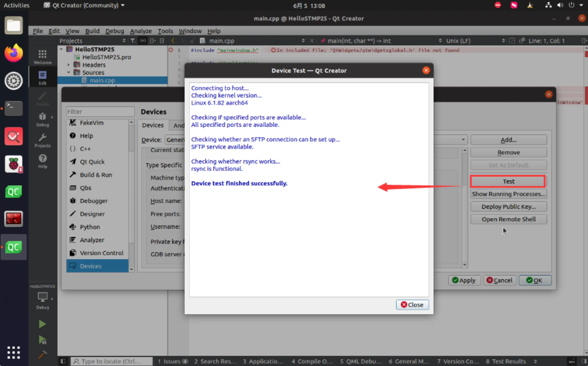Image resolution: width=588 pixels, height=366 pixels.
Task: Click the Deploy Public Key button
Action: click(x=508, y=207)
